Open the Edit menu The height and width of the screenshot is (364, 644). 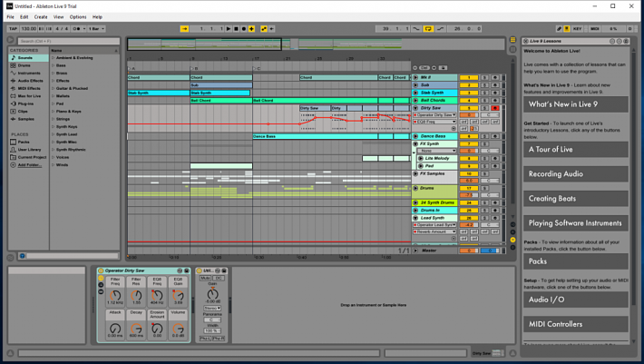[24, 17]
